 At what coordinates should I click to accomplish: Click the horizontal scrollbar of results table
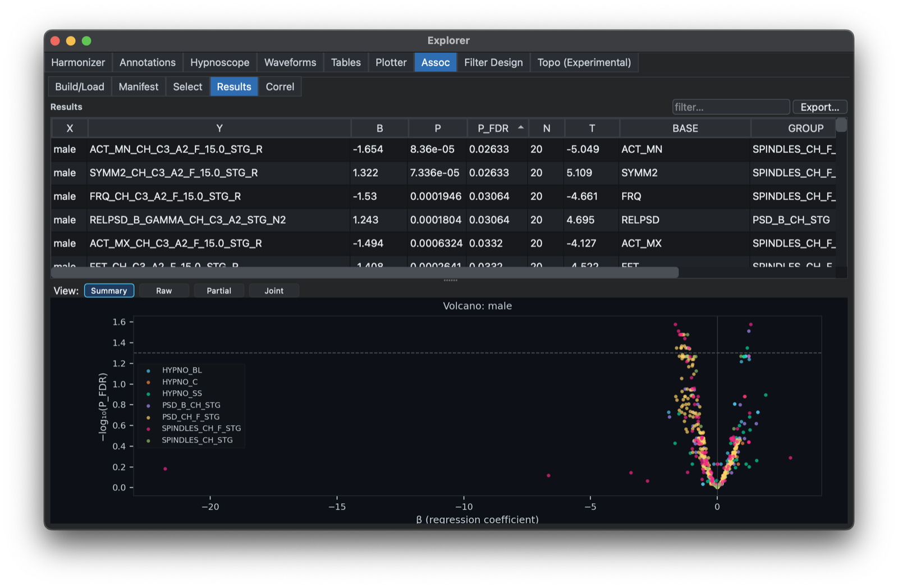365,273
